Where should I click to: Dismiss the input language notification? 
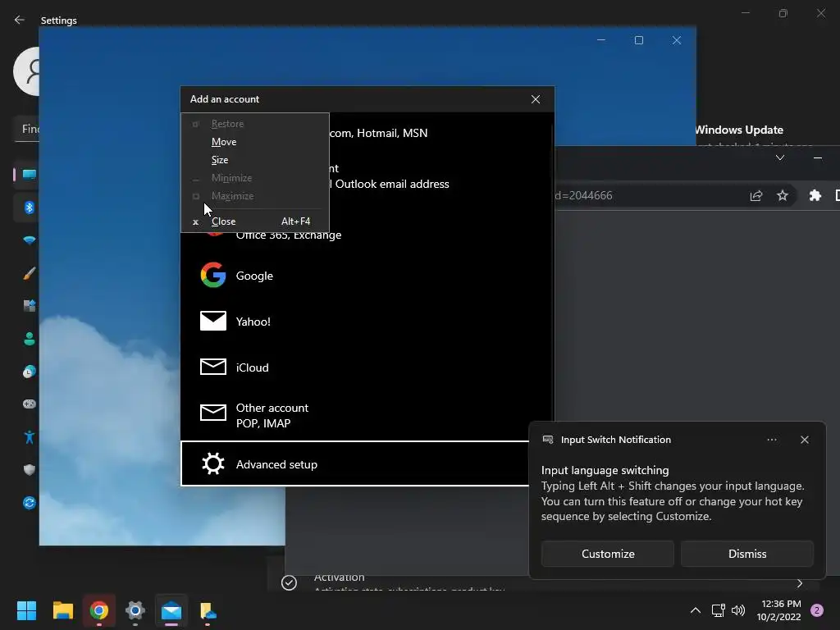(x=746, y=554)
